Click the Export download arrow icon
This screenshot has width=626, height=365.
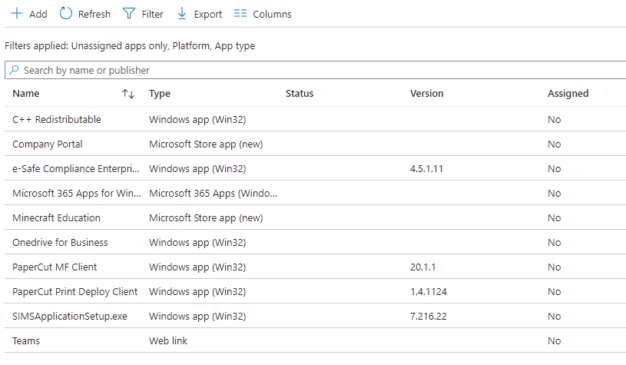(x=182, y=14)
